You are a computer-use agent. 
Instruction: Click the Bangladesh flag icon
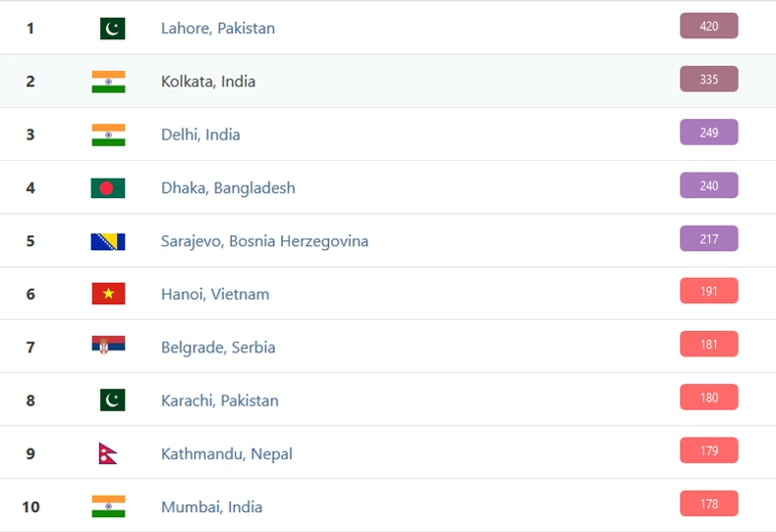(x=108, y=187)
